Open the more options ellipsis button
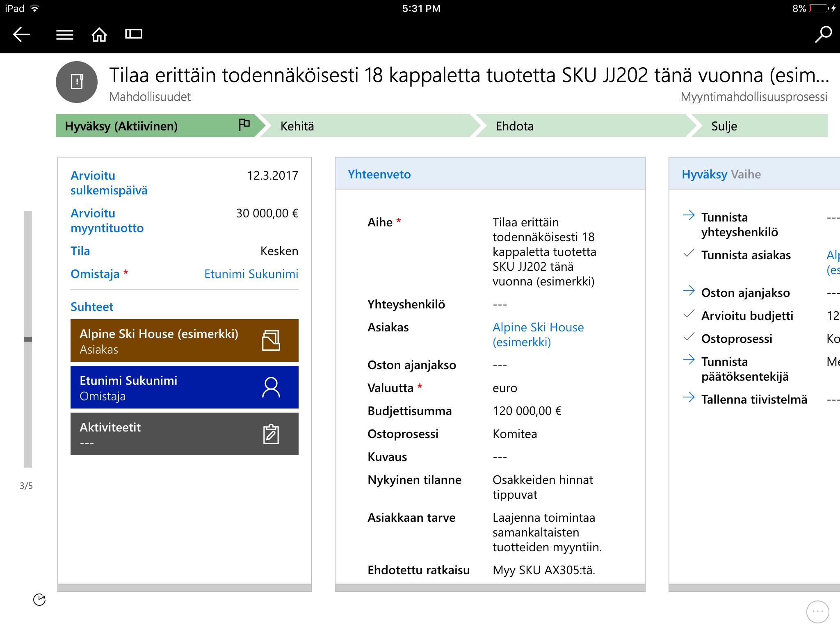840x630 pixels. click(818, 612)
